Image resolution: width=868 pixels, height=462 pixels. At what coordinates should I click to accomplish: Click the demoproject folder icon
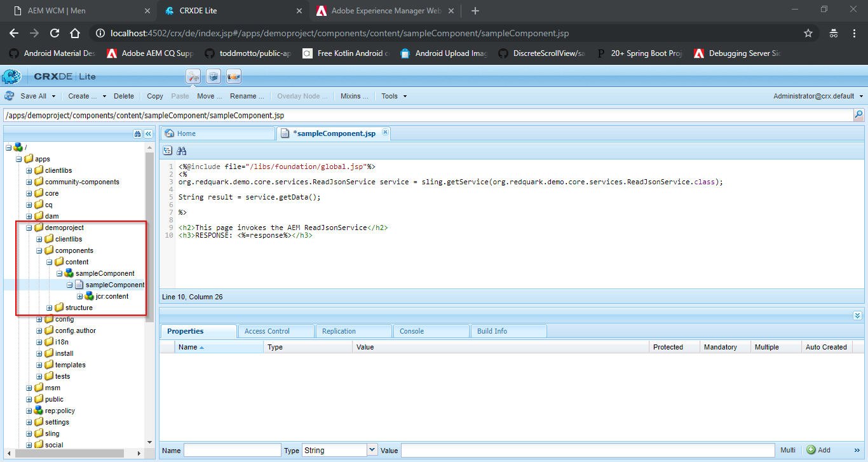(x=39, y=228)
